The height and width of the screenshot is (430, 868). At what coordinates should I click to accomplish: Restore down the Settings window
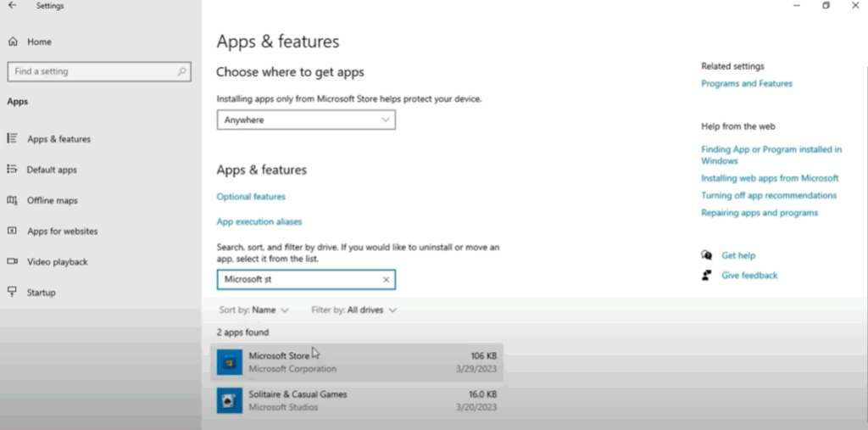(x=826, y=6)
